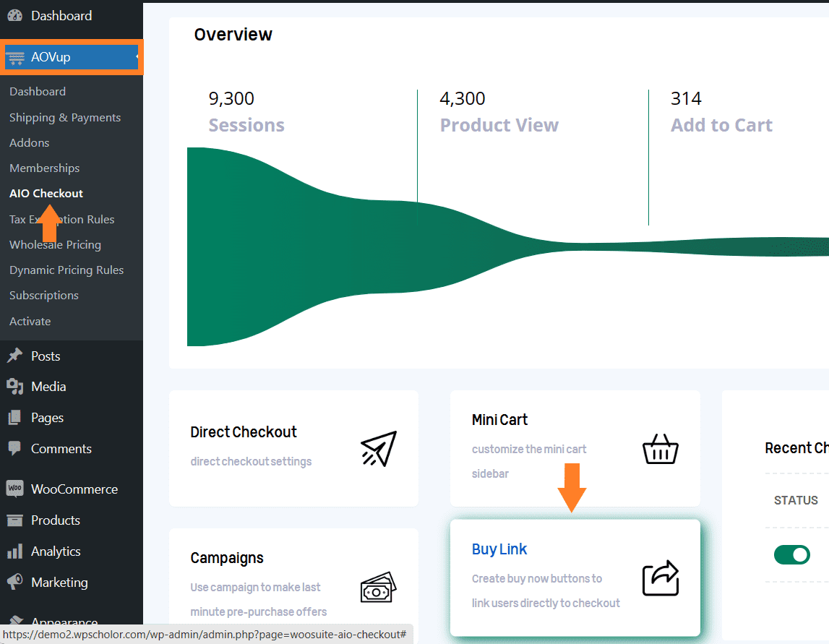Screen dimensions: 829x644
Task: Click 'direct checkout settings' description text
Action: (x=251, y=462)
